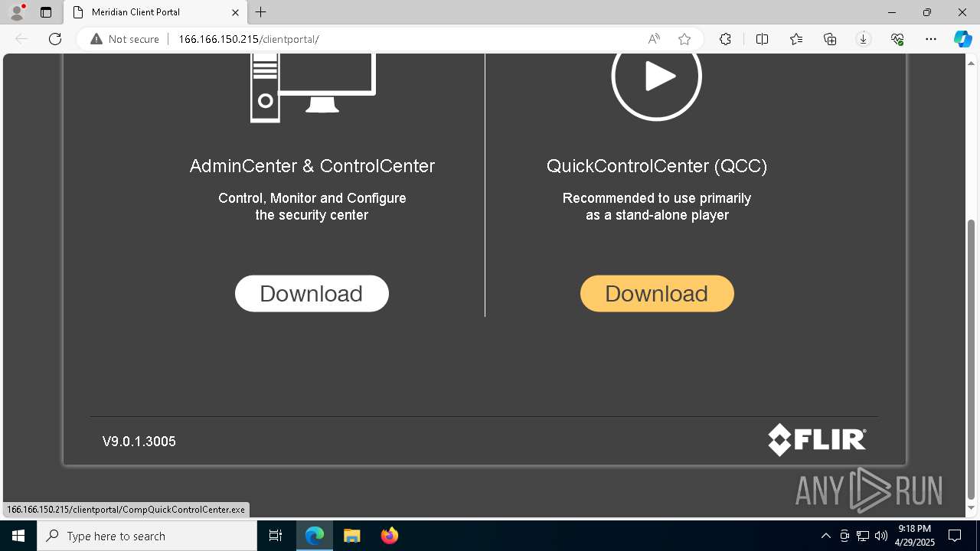The image size is (980, 551).
Task: Open the Downloads panel
Action: [864, 39]
